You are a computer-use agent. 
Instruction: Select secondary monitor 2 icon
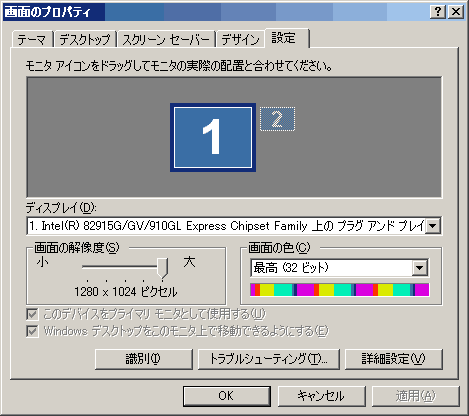coord(277,119)
